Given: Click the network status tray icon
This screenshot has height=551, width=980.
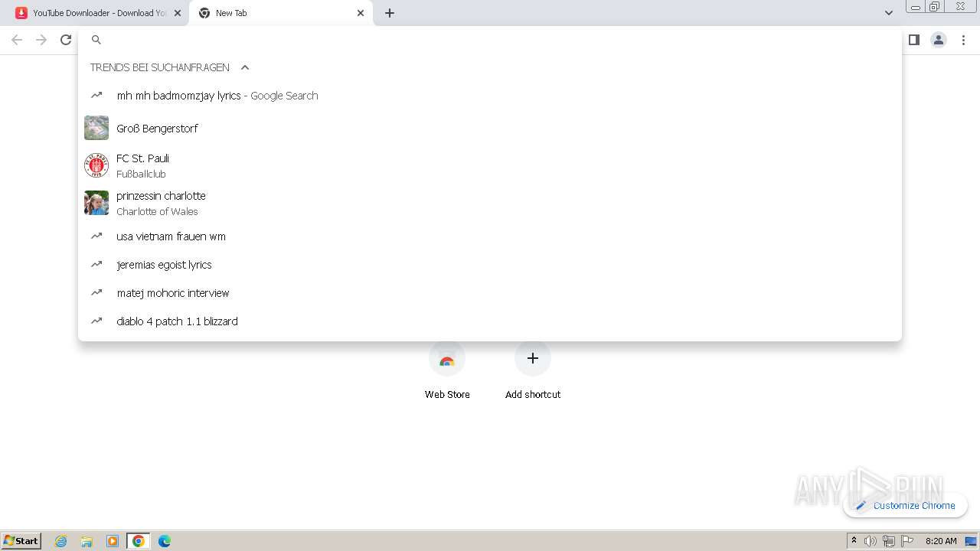Looking at the screenshot, I should coord(889,541).
